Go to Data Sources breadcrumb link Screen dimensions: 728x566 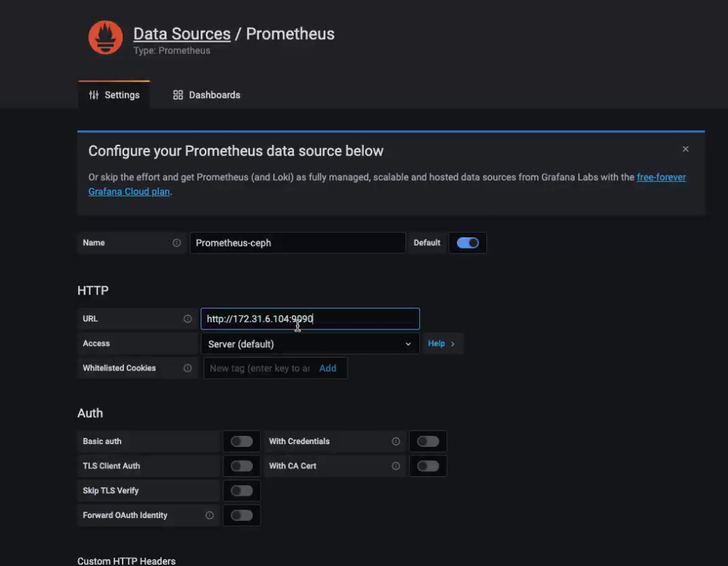pyautogui.click(x=182, y=34)
